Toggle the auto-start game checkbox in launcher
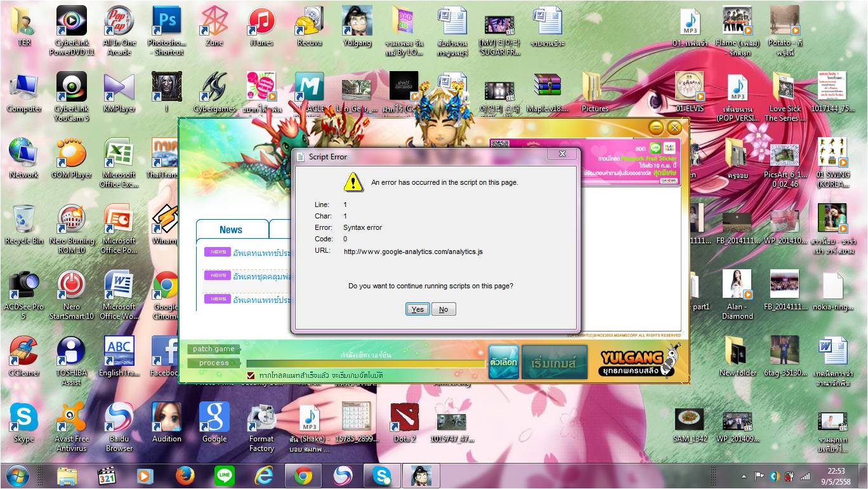 251,375
